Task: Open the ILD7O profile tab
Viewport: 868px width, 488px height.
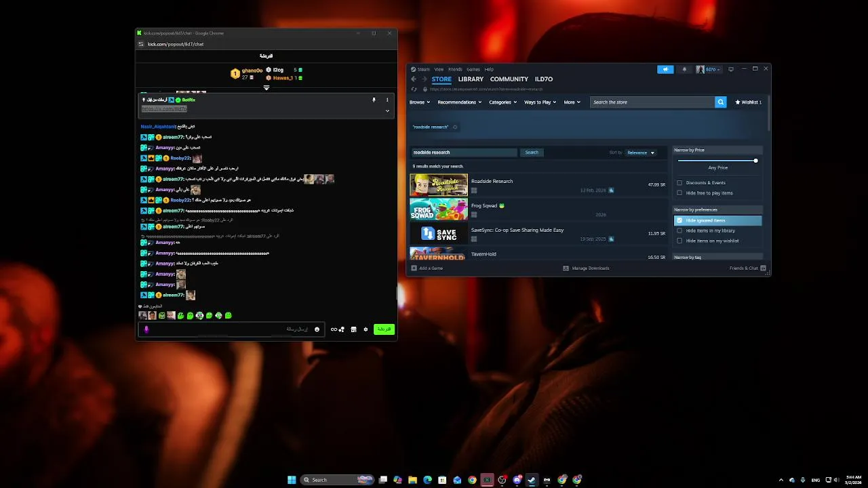Action: (544, 79)
